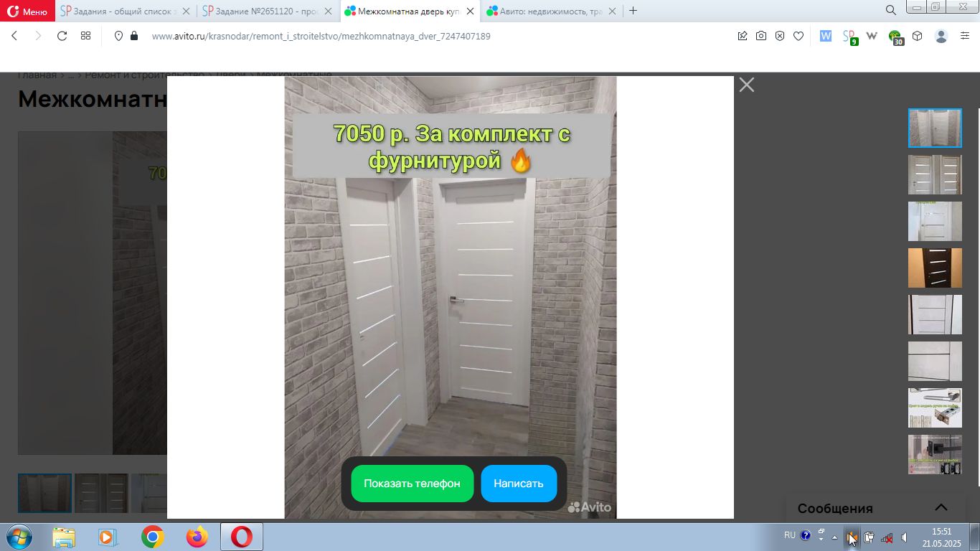Select the dark brown door thumbnail
Image resolution: width=980 pixels, height=551 pixels.
click(x=935, y=268)
